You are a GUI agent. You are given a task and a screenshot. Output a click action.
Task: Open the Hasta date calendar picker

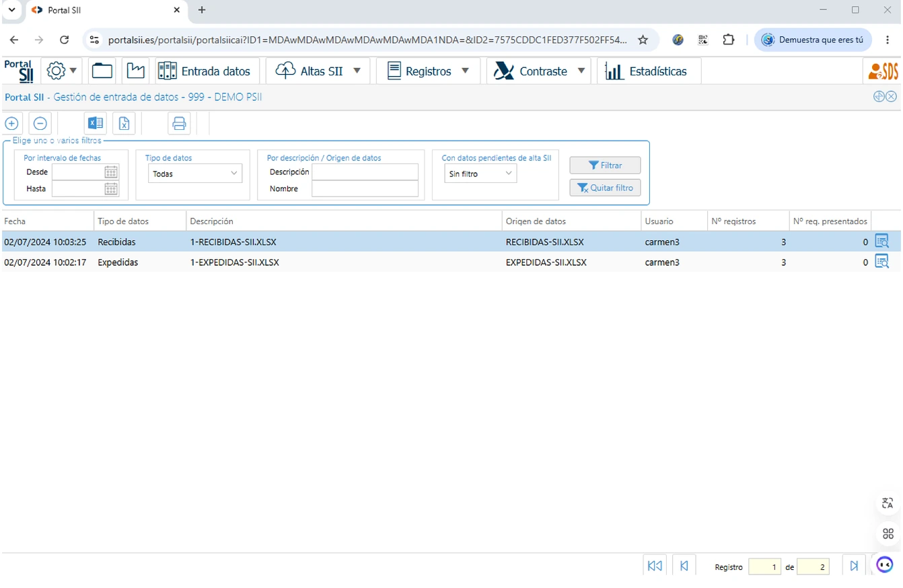[111, 188]
